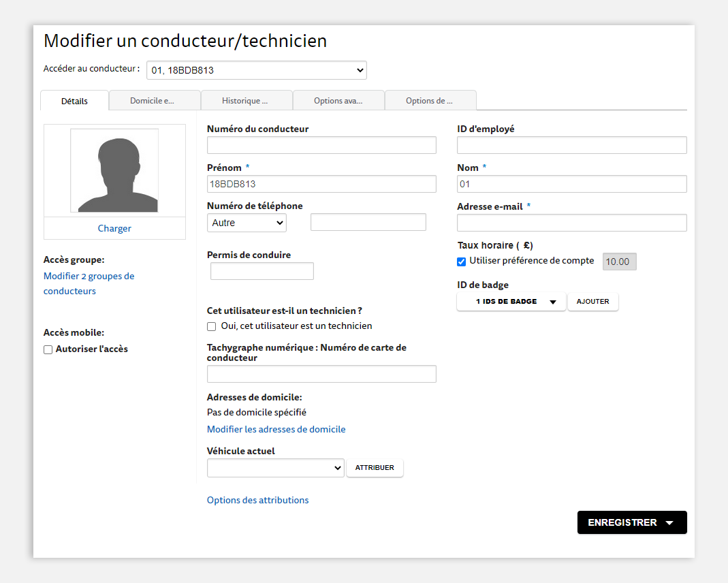
Task: Click the Adresse e-mail input field
Action: (571, 223)
